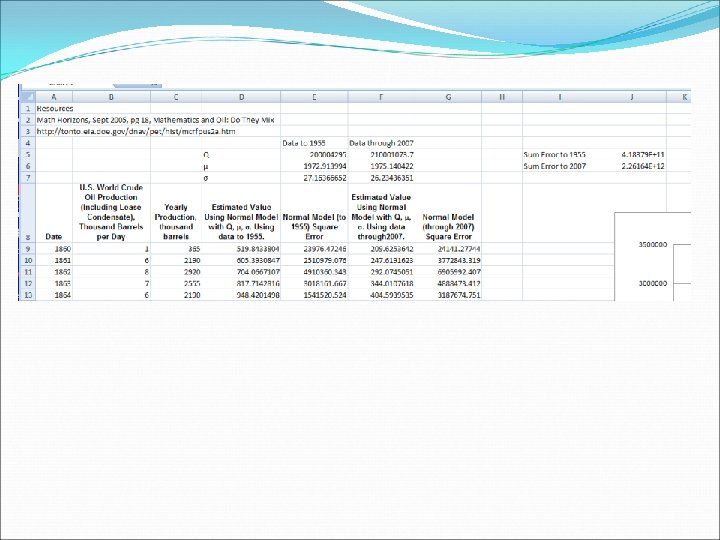Click the estimated value 519.8133804
Viewport: 720px width, 540px height.
click(258, 248)
